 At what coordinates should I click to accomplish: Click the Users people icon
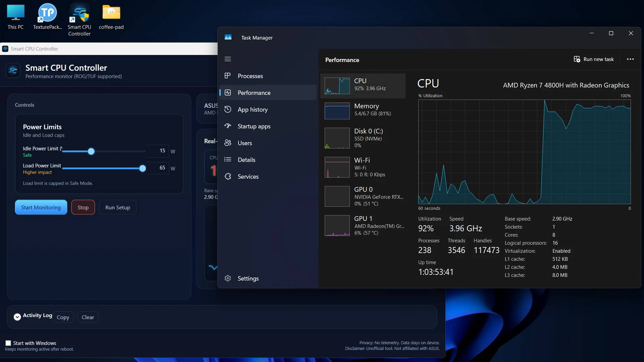click(228, 143)
